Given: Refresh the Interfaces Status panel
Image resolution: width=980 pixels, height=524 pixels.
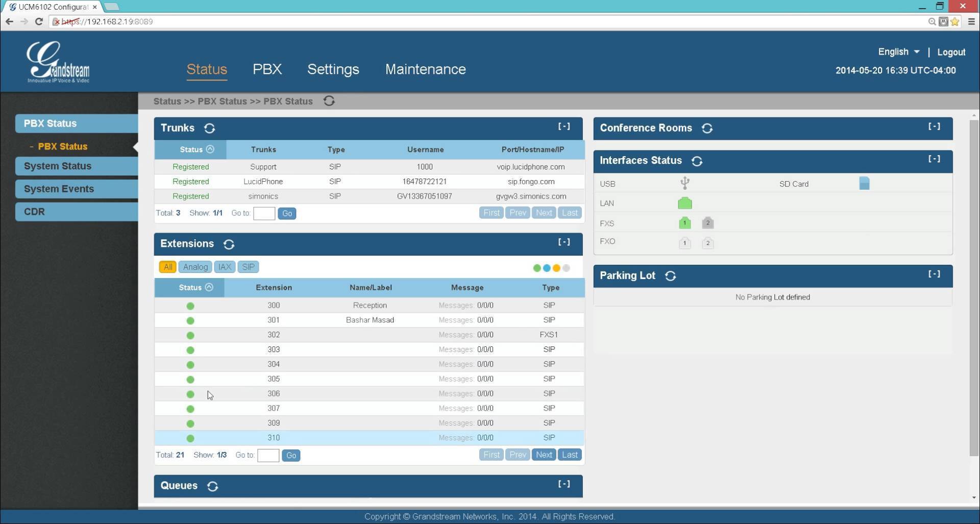Looking at the screenshot, I should pos(697,161).
